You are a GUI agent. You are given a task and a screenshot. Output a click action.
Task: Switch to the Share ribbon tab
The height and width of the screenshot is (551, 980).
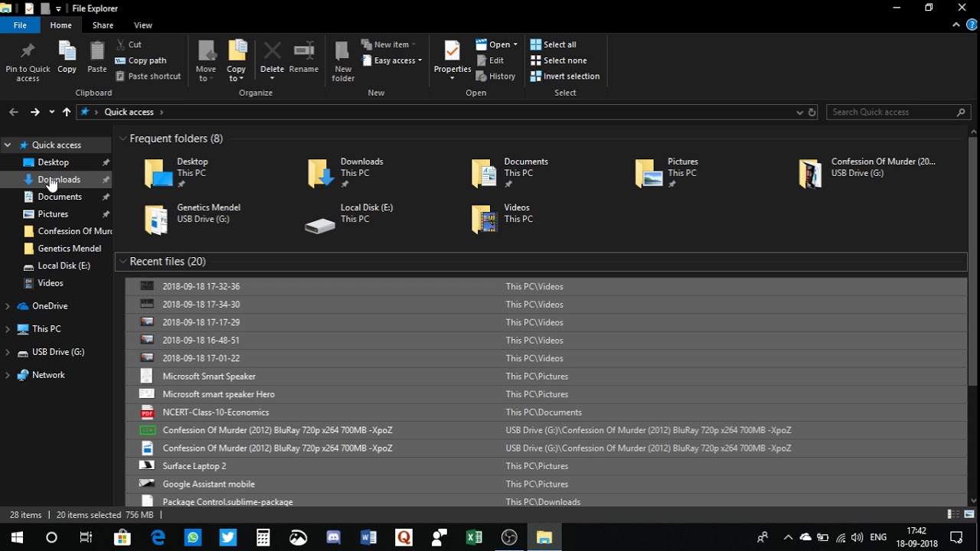pyautogui.click(x=103, y=25)
